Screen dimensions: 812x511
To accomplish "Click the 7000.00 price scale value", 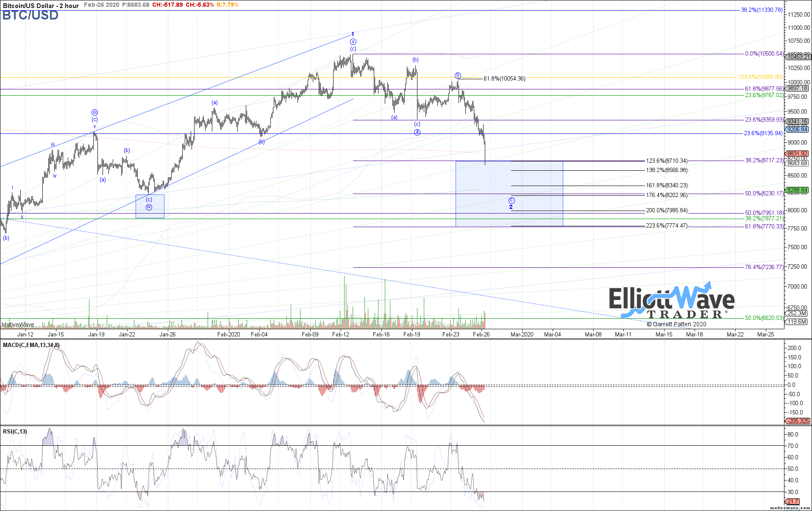I will click(x=797, y=287).
